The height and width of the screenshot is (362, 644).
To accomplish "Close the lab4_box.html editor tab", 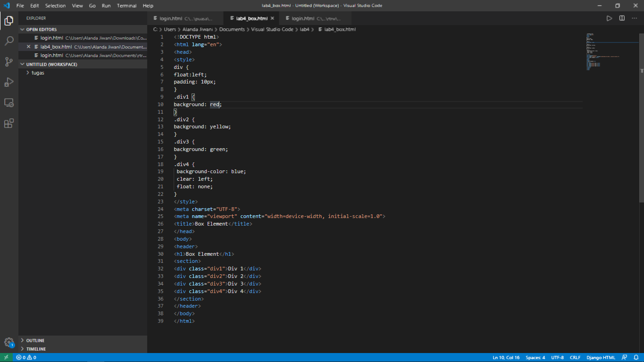I will coord(272,18).
